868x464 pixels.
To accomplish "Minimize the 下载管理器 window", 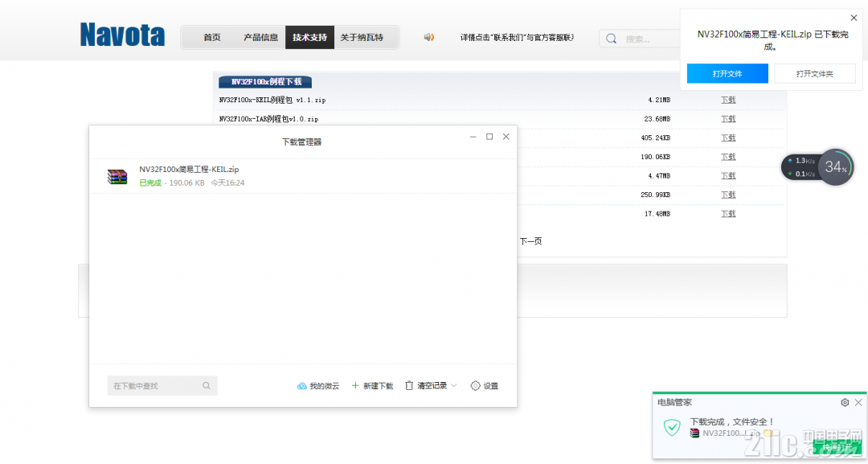I will [473, 137].
